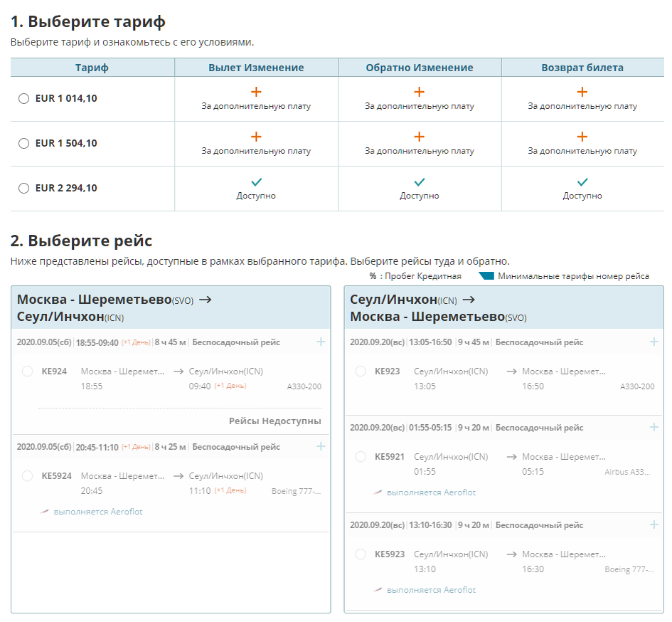Click the 'Доступно' text under Возврат билета
Viewport: 672px width, 622px height.
click(582, 196)
